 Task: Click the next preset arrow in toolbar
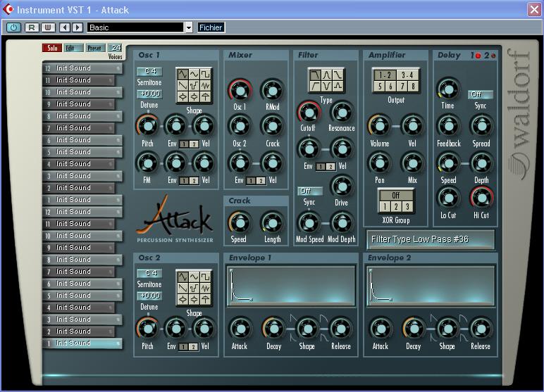click(x=78, y=27)
